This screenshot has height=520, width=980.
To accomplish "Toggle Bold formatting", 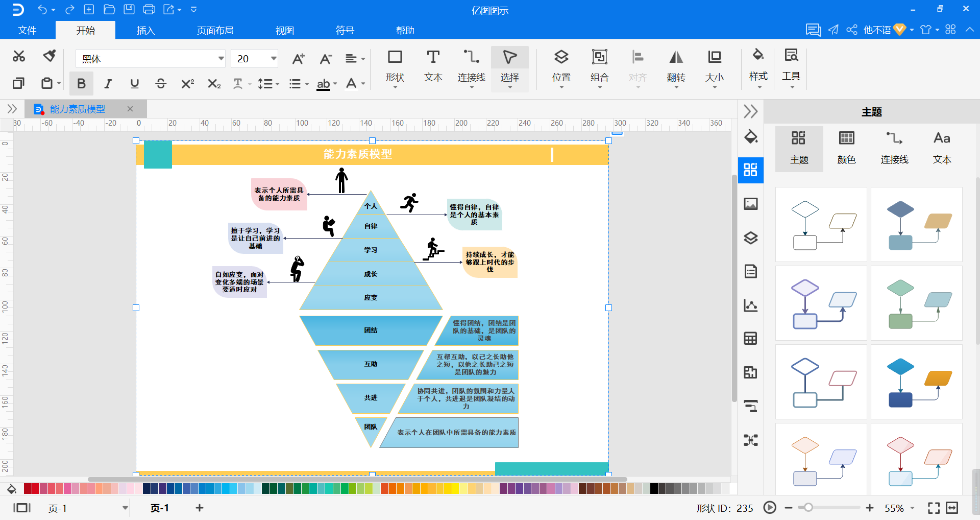I will click(81, 84).
